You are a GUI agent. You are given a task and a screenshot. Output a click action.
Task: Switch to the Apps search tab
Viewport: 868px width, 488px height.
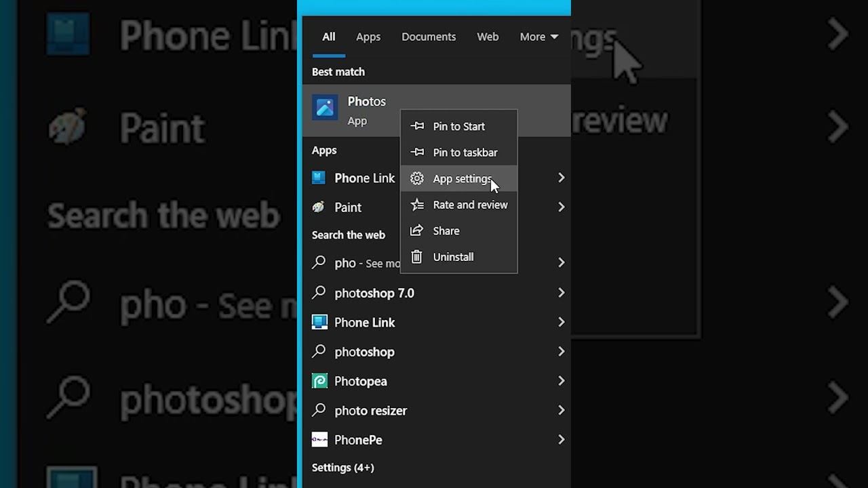tap(368, 37)
